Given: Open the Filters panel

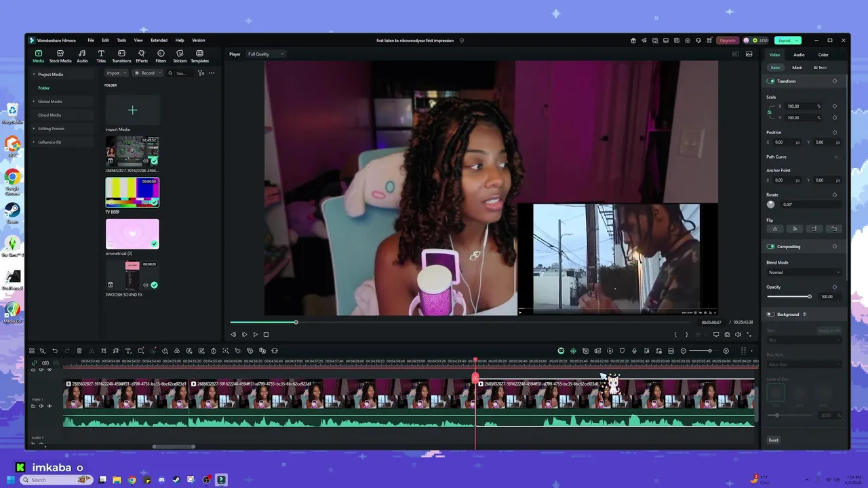Looking at the screenshot, I should (161, 56).
